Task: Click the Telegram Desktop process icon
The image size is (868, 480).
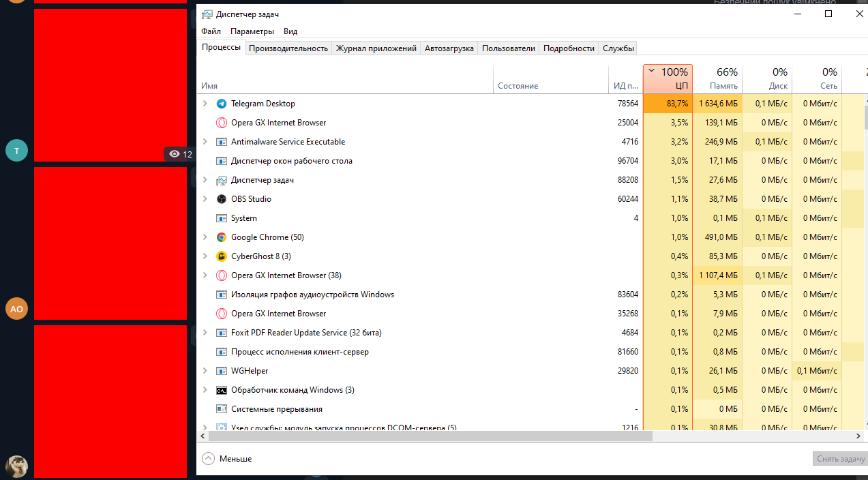Action: click(221, 104)
